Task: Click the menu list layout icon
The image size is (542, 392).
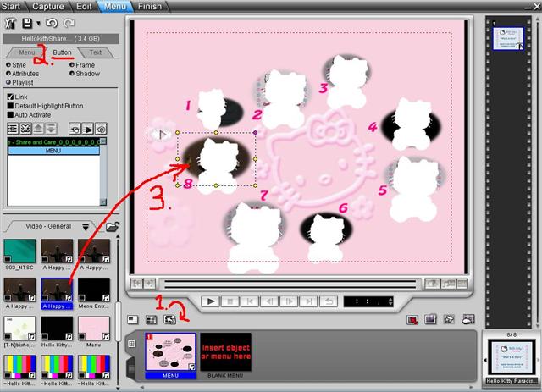Action: [151, 319]
